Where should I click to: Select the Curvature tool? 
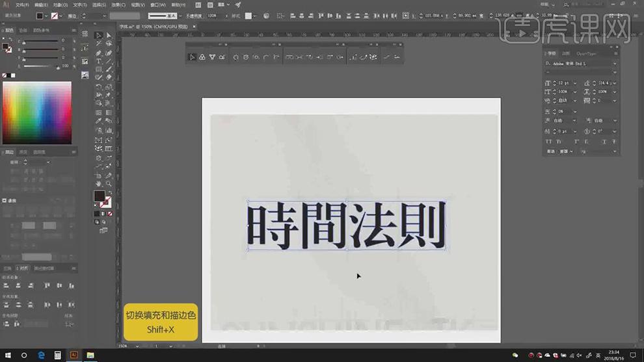tap(109, 53)
